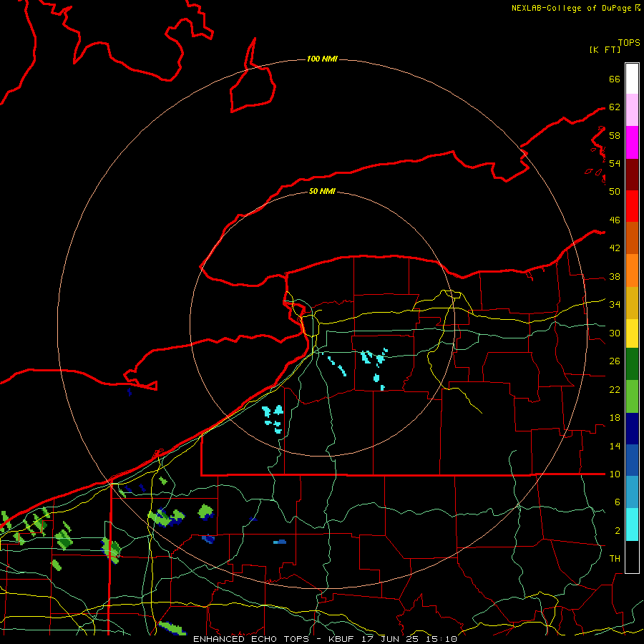The width and height of the screenshot is (644, 644).
Task: Click the "54" scale label
Action: (x=615, y=163)
